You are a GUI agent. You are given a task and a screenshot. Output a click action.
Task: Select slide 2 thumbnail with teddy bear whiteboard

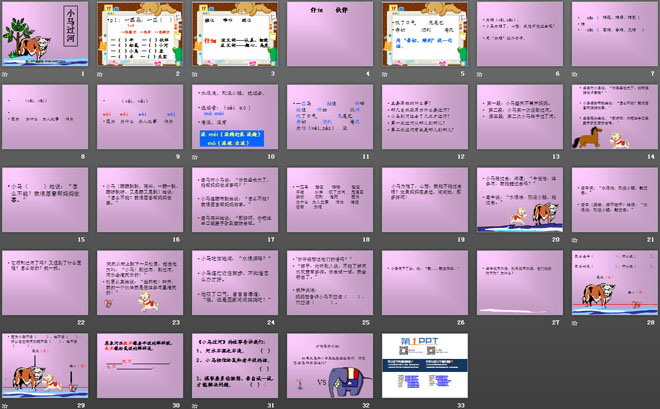tap(140, 34)
